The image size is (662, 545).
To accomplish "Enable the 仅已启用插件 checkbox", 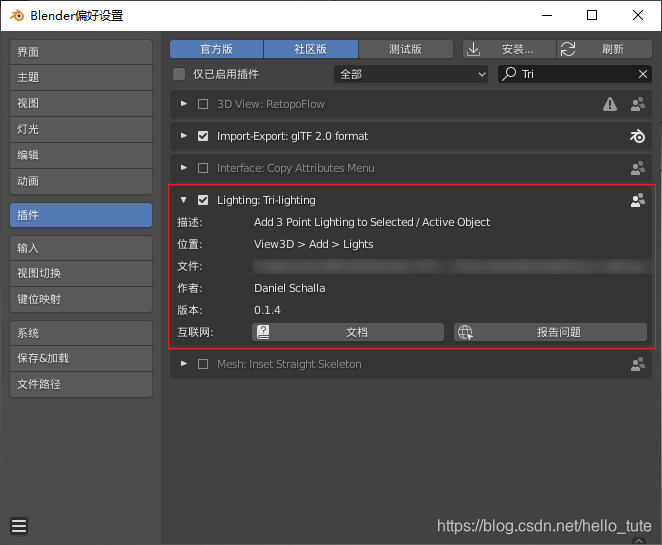I will point(179,74).
